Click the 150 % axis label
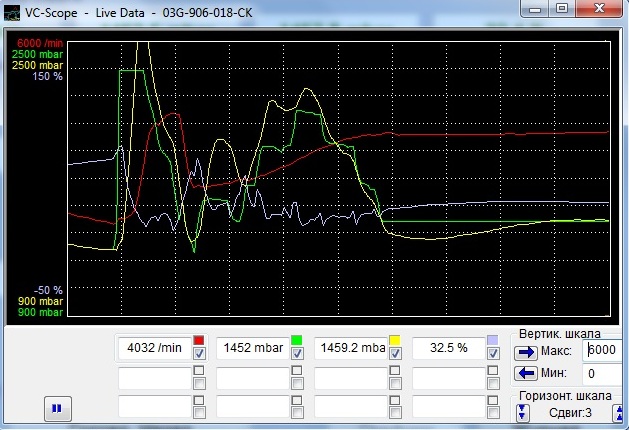The height and width of the screenshot is (430, 629). (x=47, y=76)
